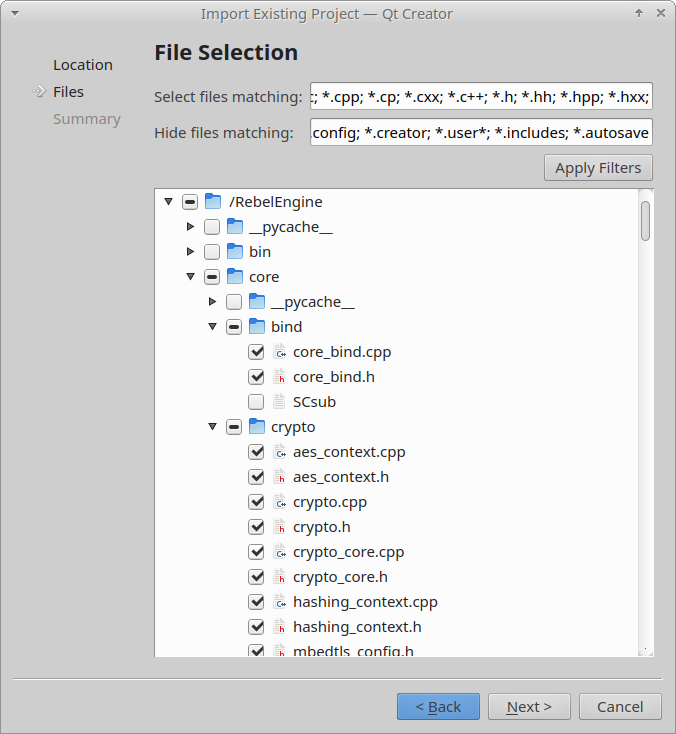Viewport: 676px width, 734px height.
Task: Close the Import Existing Project dialog
Action: (661, 13)
